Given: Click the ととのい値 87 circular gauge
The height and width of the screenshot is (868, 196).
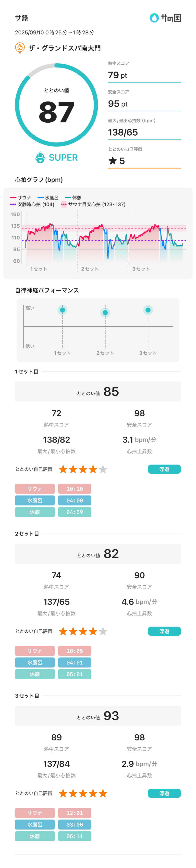Looking at the screenshot, I should click(x=57, y=105).
